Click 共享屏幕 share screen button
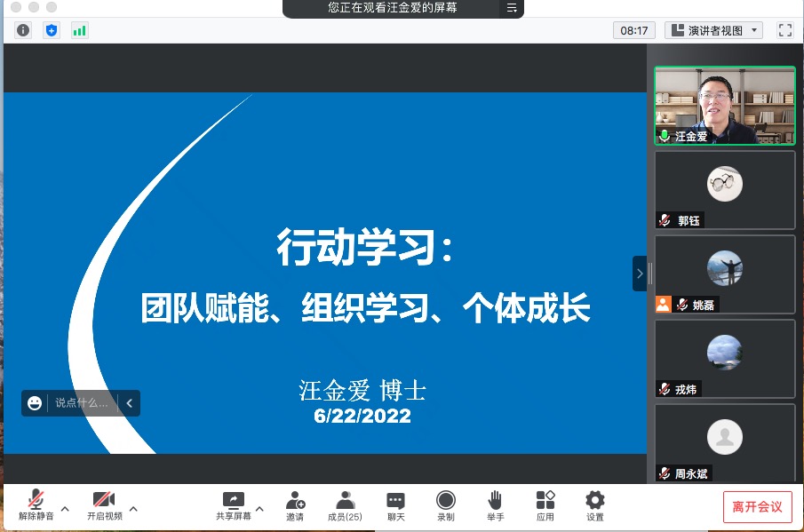804x532 pixels. pyautogui.click(x=234, y=505)
